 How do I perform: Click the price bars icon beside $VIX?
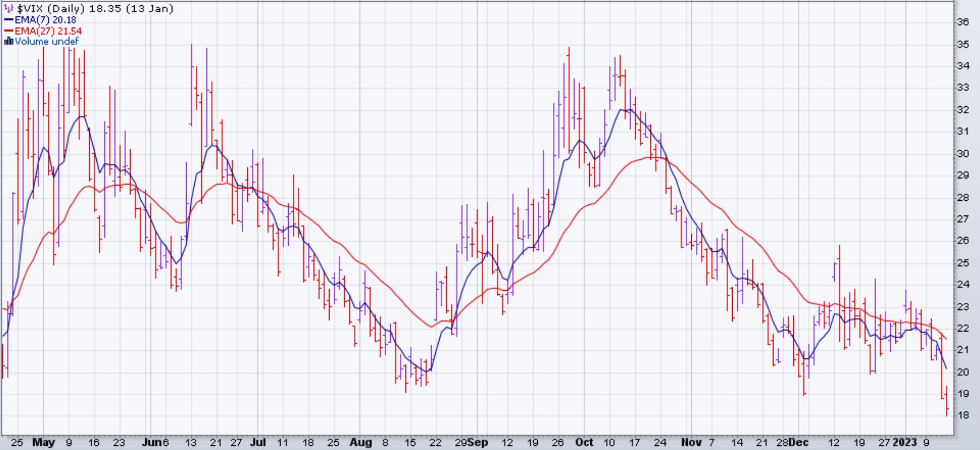coord(9,9)
